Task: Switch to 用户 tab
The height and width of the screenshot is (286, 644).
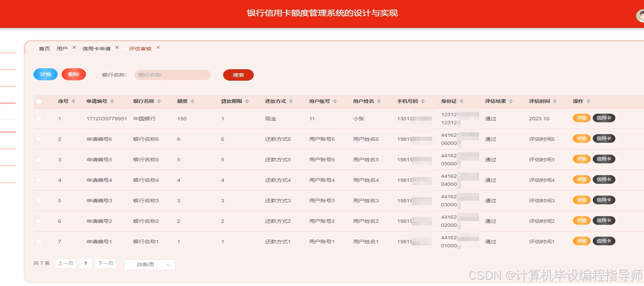Action: click(62, 49)
